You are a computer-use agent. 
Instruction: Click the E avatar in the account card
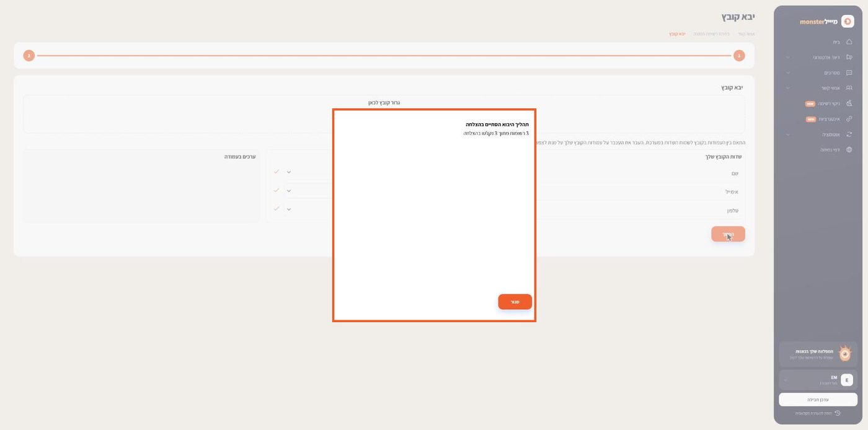[847, 380]
